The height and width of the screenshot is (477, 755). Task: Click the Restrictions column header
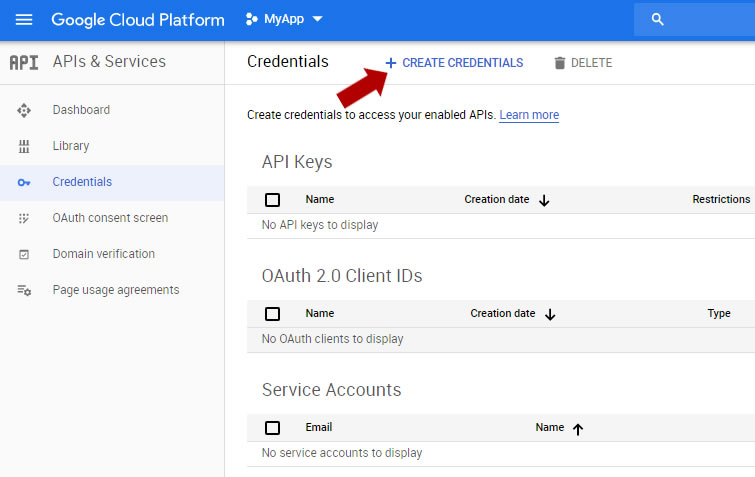pos(721,199)
